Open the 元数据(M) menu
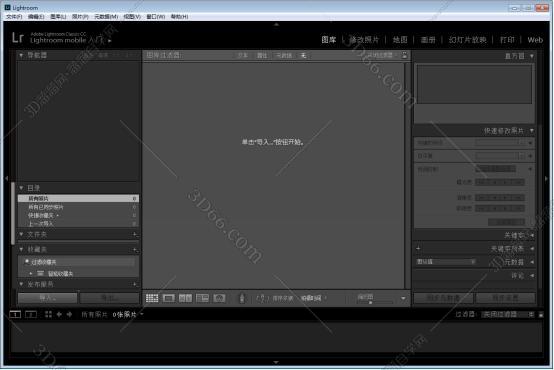The width and height of the screenshot is (554, 370). [x=106, y=17]
